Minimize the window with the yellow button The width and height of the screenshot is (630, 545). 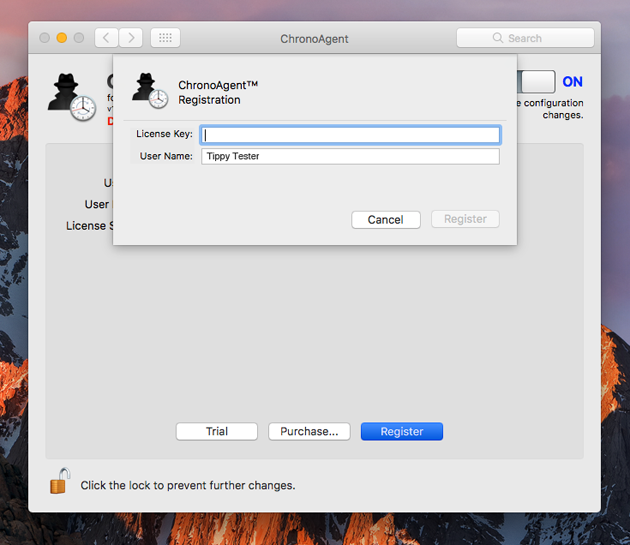61,38
